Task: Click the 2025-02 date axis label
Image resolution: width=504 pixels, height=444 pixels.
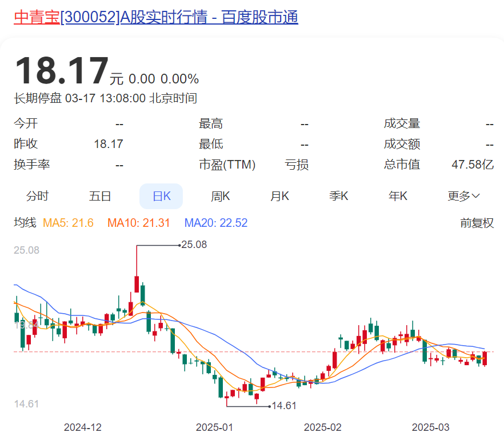Action: click(x=322, y=427)
